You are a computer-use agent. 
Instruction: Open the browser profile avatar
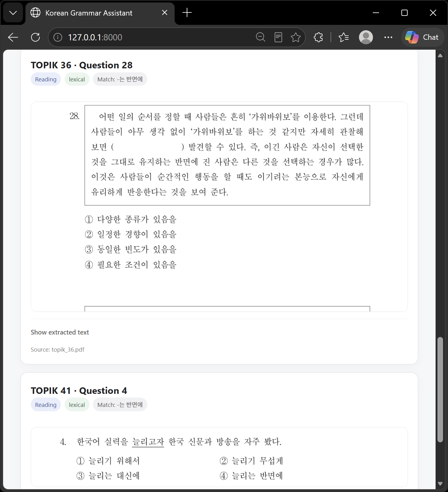click(x=366, y=37)
